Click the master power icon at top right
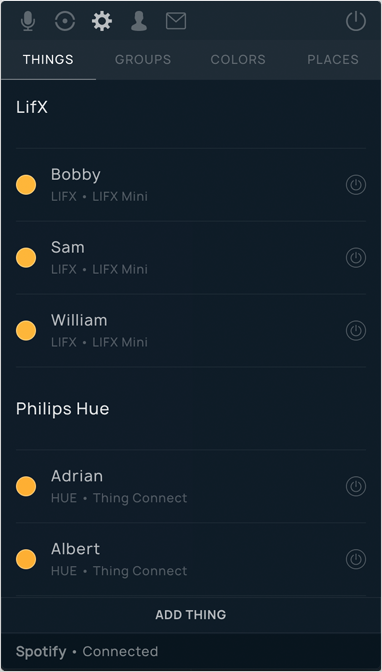 (356, 21)
